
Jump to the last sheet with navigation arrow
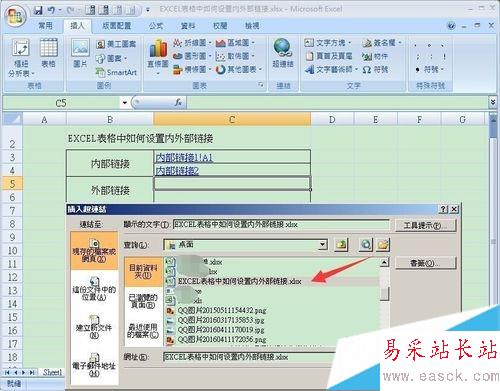(x=32, y=372)
